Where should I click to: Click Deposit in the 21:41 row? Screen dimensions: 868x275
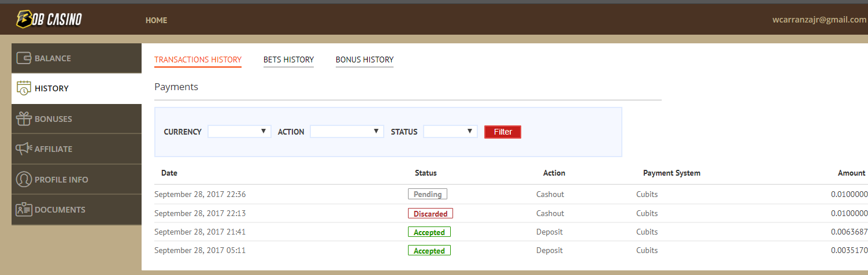coord(550,232)
